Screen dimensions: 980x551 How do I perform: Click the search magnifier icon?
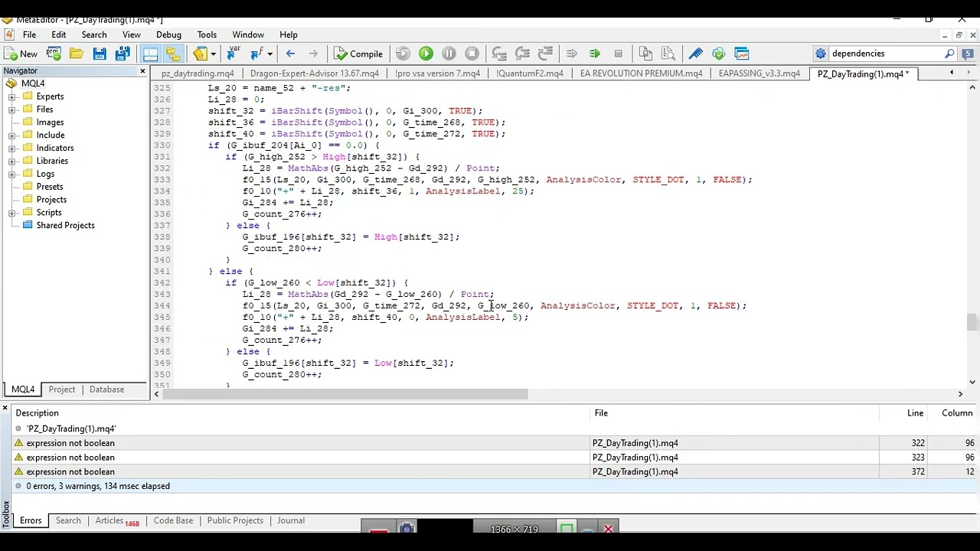[949, 54]
